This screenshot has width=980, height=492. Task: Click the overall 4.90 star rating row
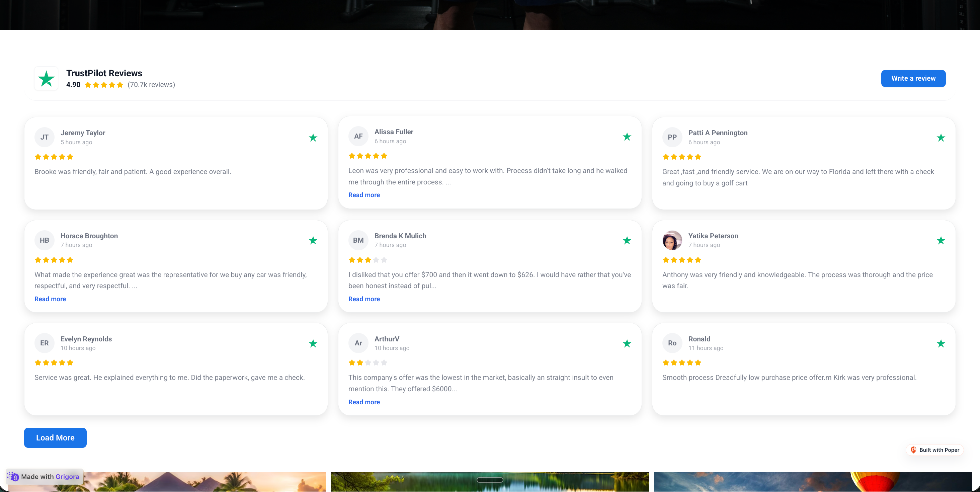(x=104, y=85)
